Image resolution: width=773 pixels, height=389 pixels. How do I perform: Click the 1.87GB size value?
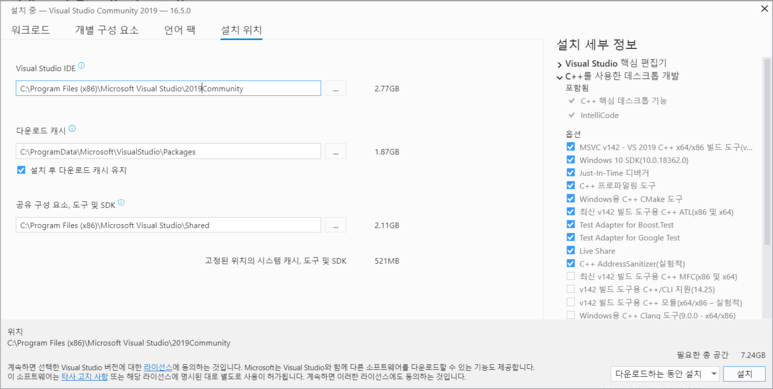coord(387,152)
